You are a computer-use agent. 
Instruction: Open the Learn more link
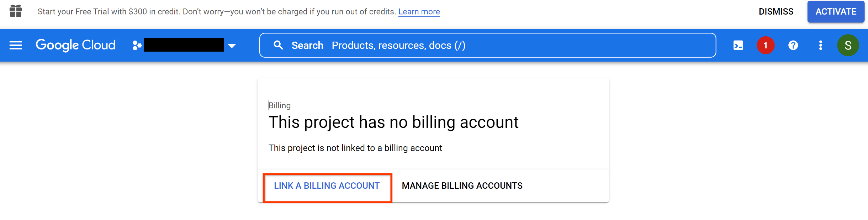pos(419,11)
